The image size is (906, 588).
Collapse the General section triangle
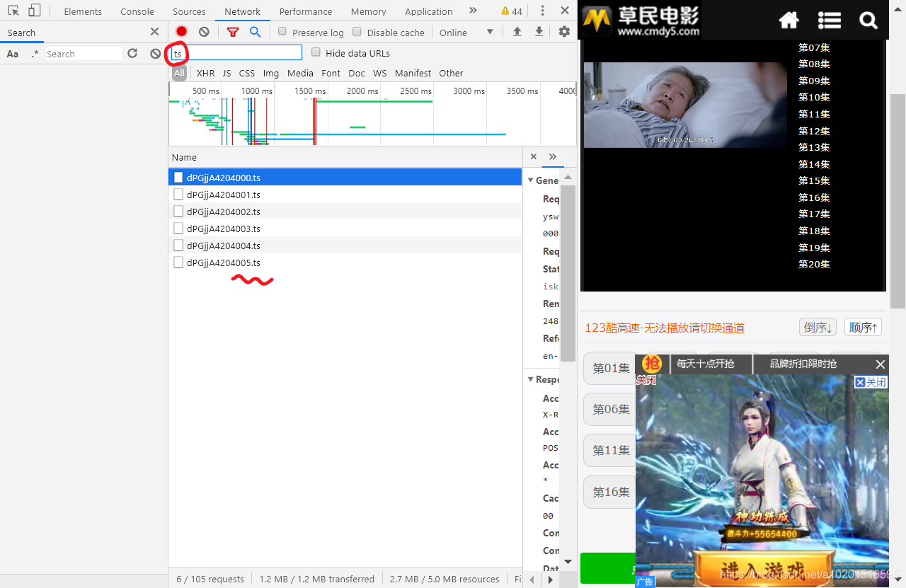[x=531, y=180]
